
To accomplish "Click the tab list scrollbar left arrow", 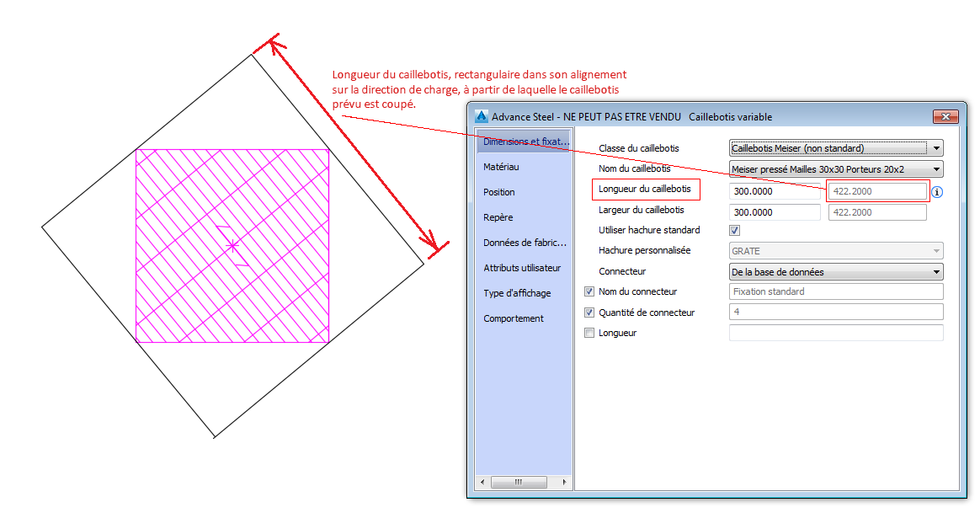I will pos(482,482).
